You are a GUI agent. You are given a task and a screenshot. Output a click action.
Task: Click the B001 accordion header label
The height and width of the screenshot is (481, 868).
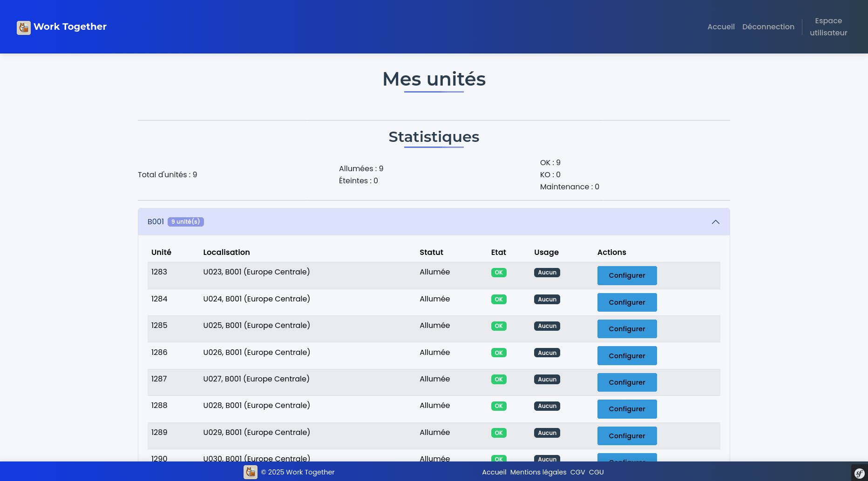(156, 222)
